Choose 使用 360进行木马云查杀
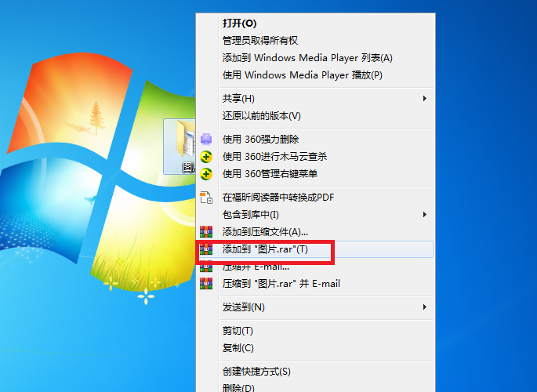Viewport: 537px width, 392px height. point(315,157)
